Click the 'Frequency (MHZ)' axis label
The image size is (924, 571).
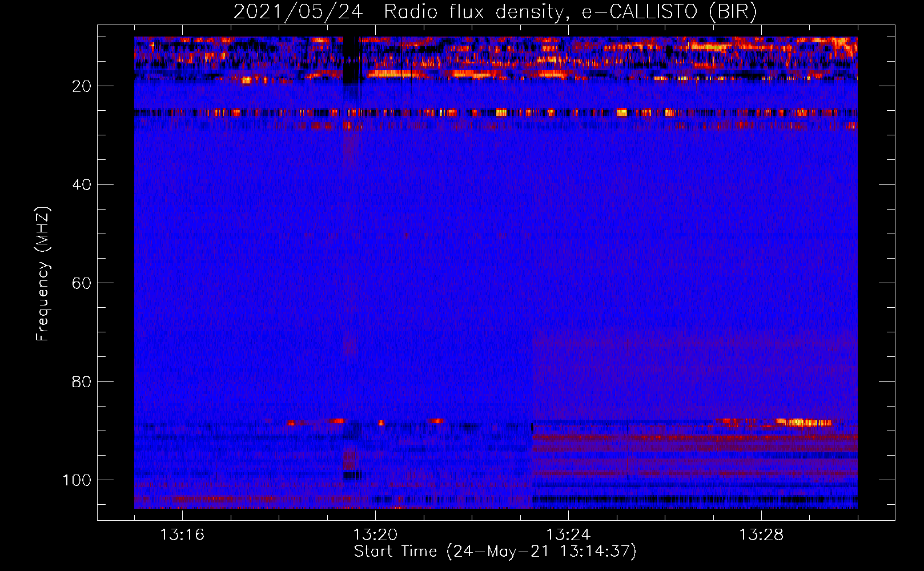[x=43, y=274]
